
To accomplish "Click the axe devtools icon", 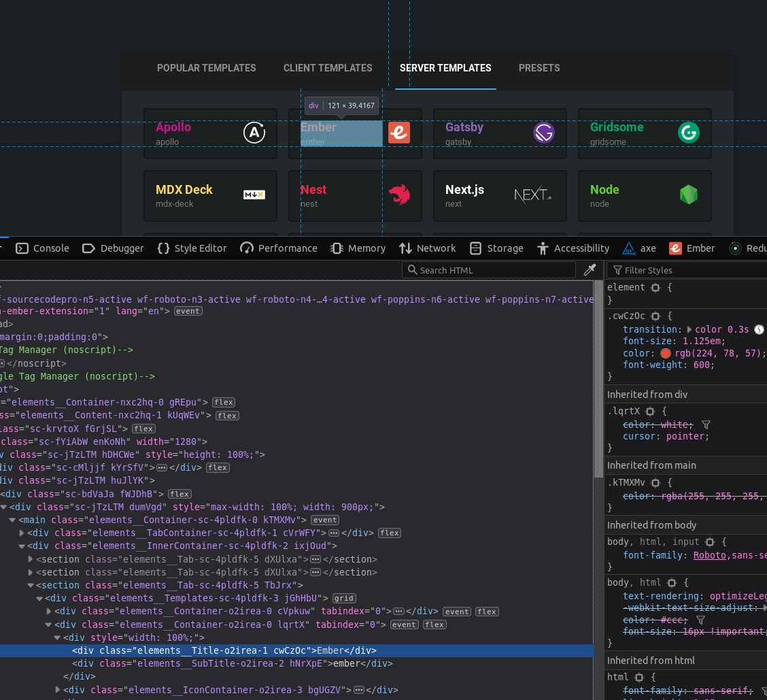I will (x=628, y=249).
